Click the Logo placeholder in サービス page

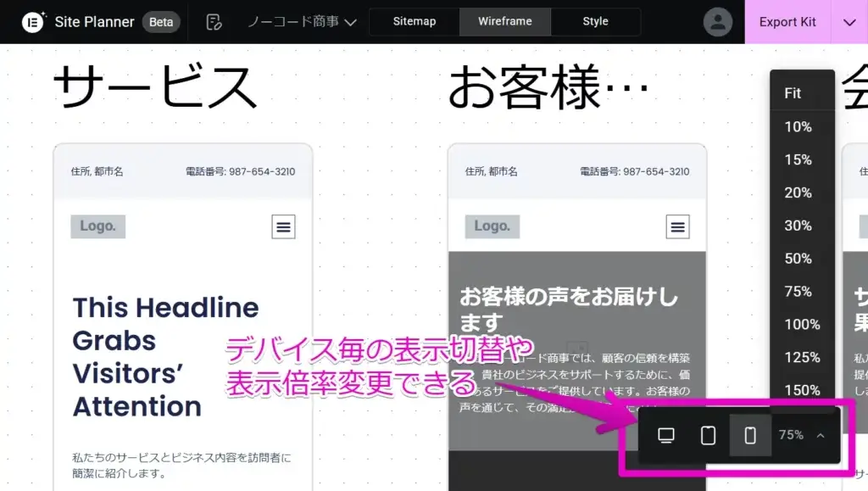click(x=98, y=226)
